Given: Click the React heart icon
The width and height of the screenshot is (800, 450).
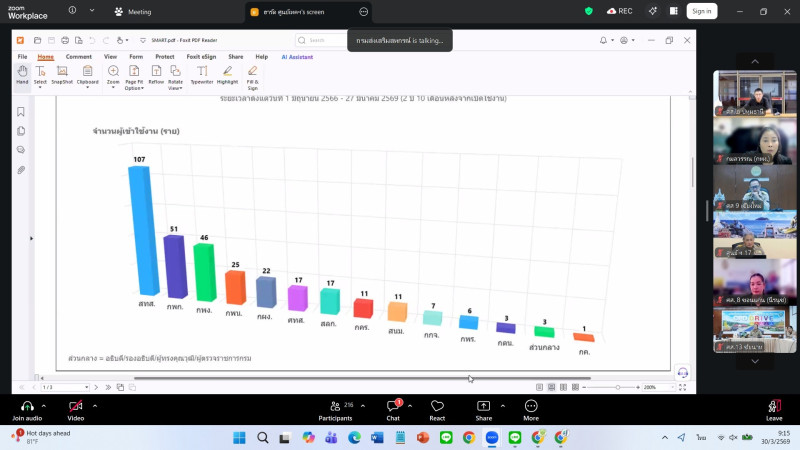Looking at the screenshot, I should (x=437, y=406).
